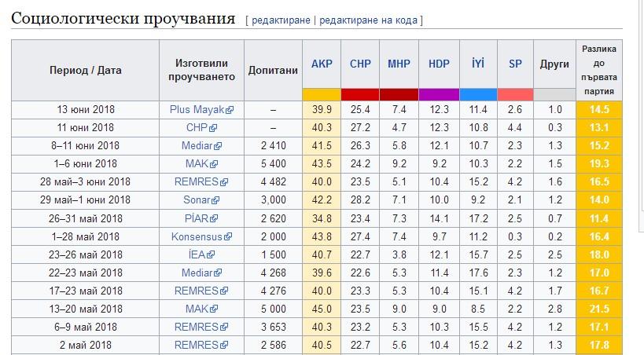Screen dimensions: 644x355
Task: Click external link icon beside İEA
Action: (211, 254)
